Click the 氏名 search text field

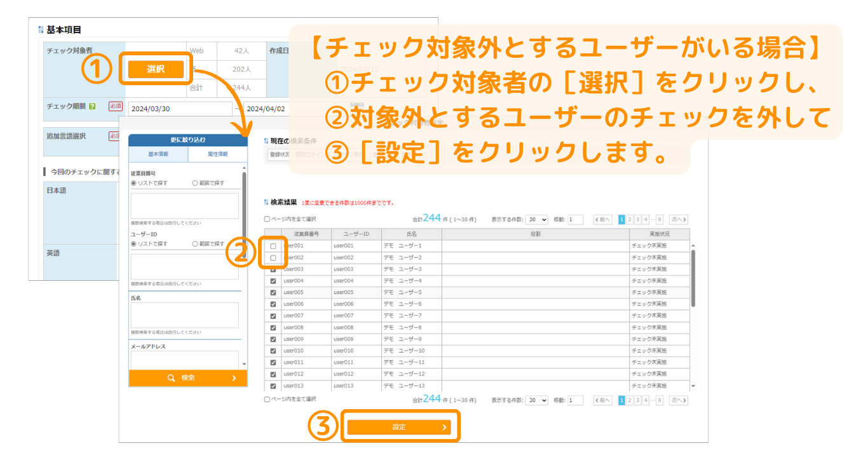click(184, 315)
